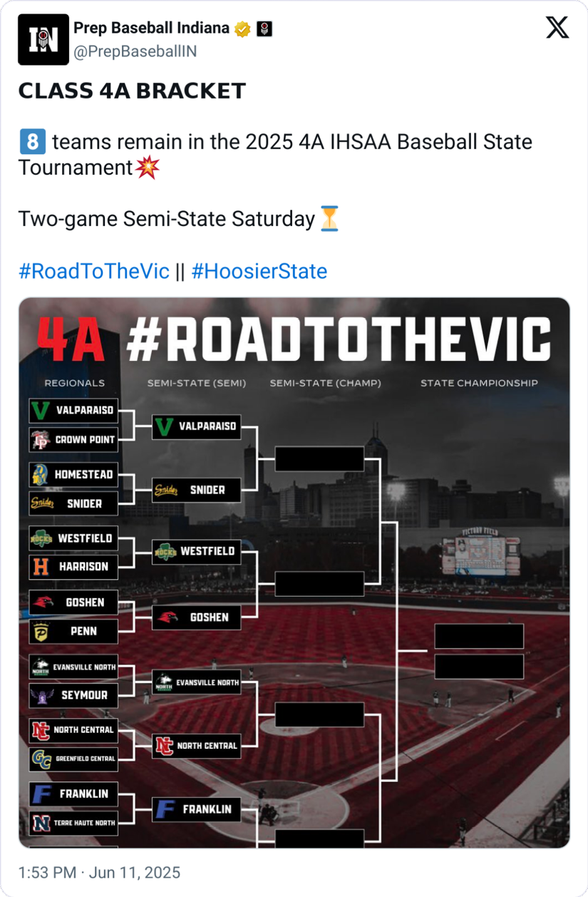
Task: Click the X logo icon
Action: click(557, 27)
